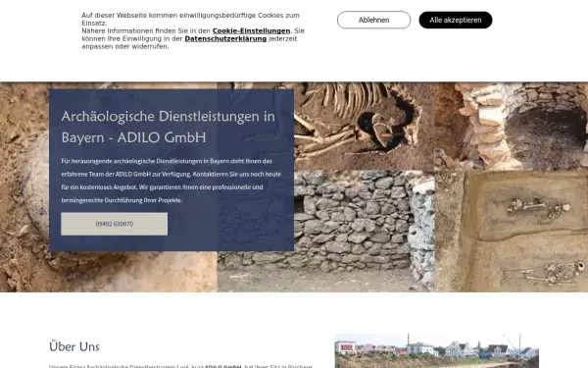588x368 pixels.
Task: Open the skeleton excavation photo
Action: 365,127
